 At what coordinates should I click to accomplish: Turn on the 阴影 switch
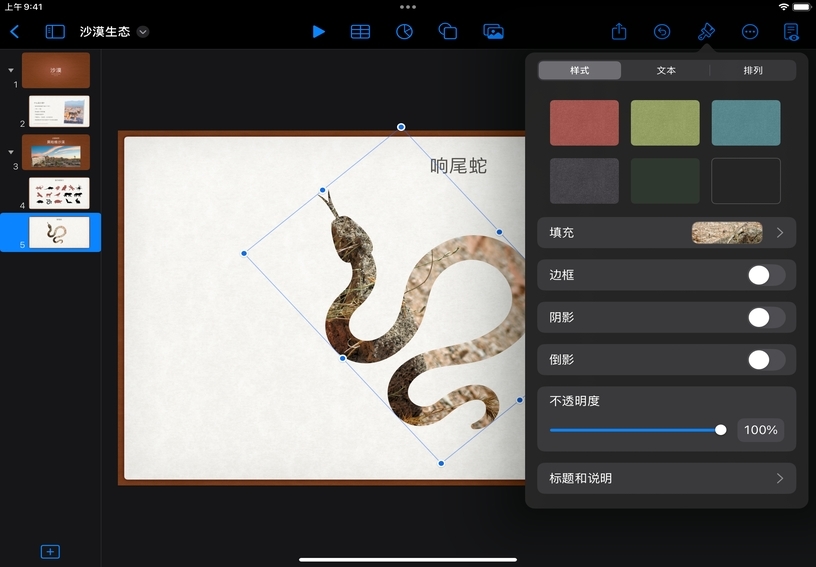(x=766, y=318)
